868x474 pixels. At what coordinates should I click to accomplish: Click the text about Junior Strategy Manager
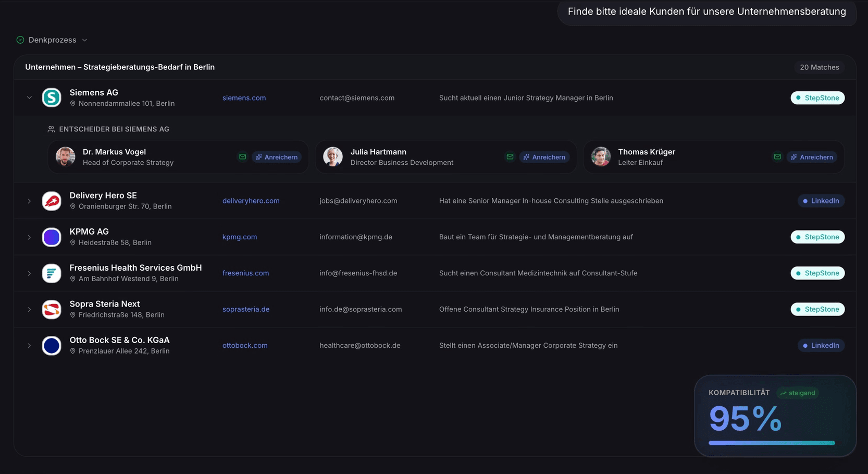click(x=526, y=98)
